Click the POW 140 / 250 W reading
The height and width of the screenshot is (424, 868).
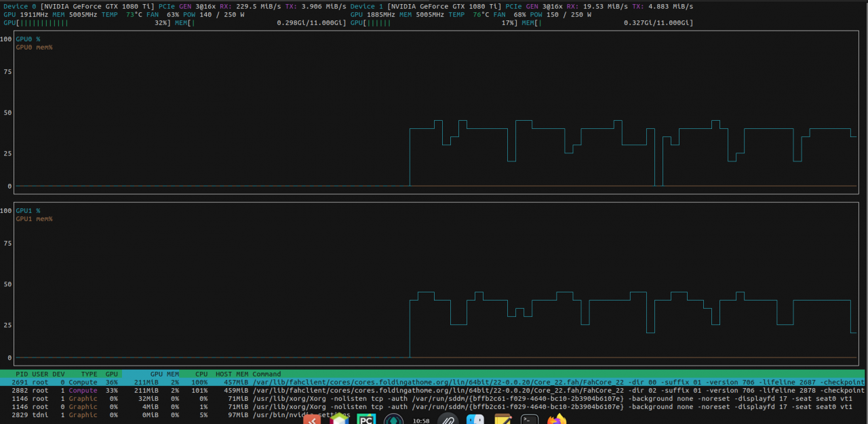(214, 14)
